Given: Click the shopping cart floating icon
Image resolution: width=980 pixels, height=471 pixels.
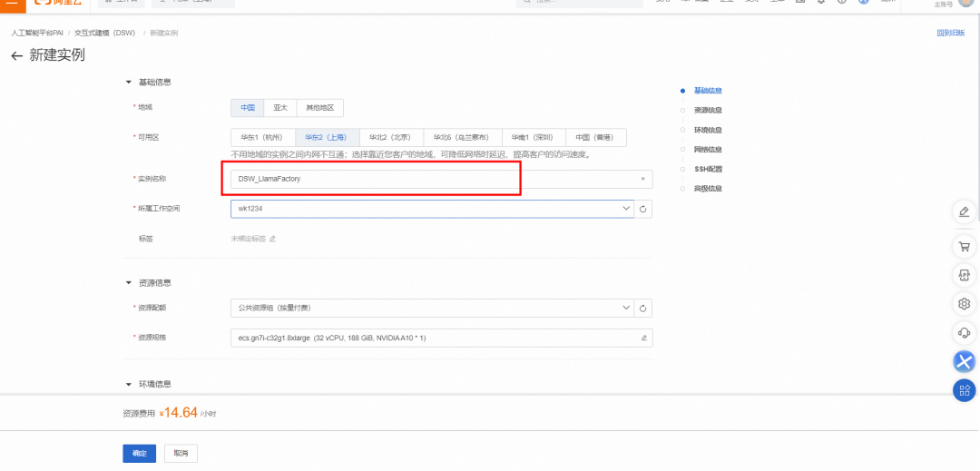Looking at the screenshot, I should 964,246.
